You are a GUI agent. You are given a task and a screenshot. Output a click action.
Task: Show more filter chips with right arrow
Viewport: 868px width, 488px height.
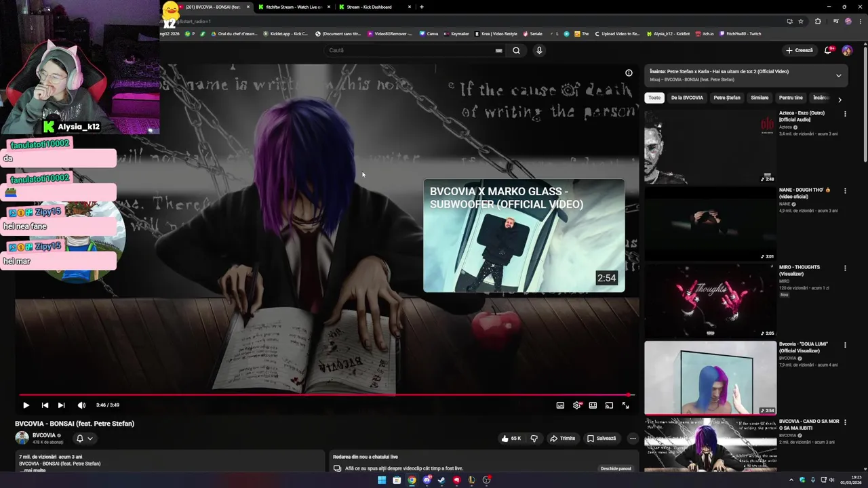click(x=840, y=100)
